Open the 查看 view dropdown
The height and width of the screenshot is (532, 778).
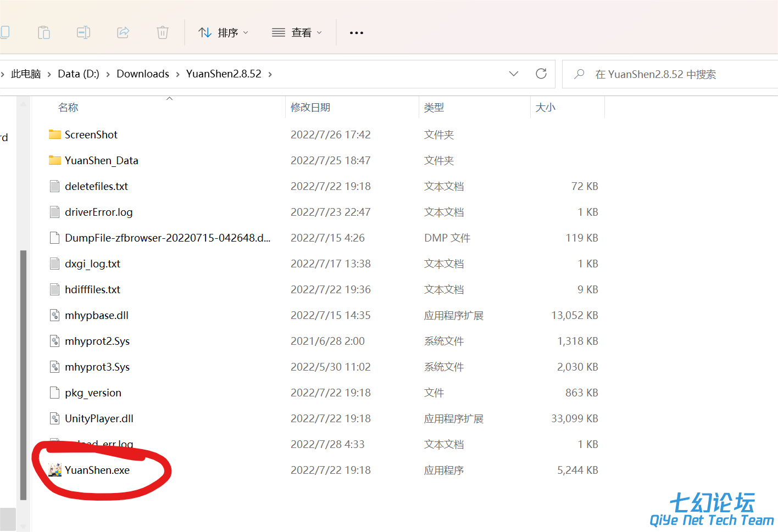[x=297, y=33]
